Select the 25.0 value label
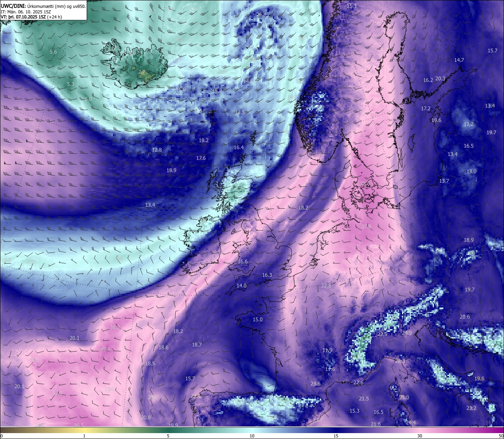This screenshot has height=439, width=504. [x=404, y=398]
